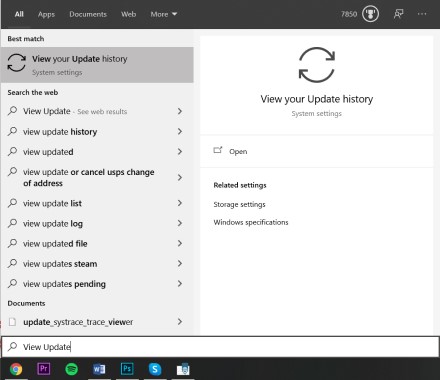
Task: Open the three-dot options menu
Action: [422, 14]
